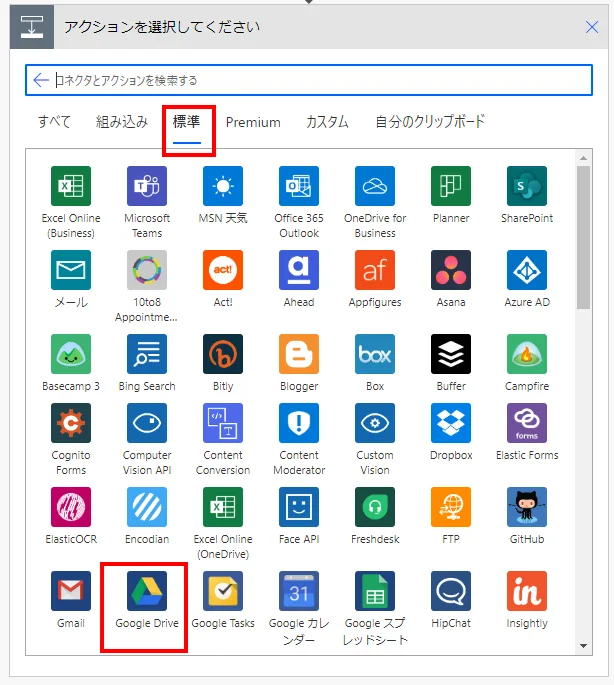Pick the Google Tasks connector
The width and height of the screenshot is (614, 685).
tap(223, 591)
